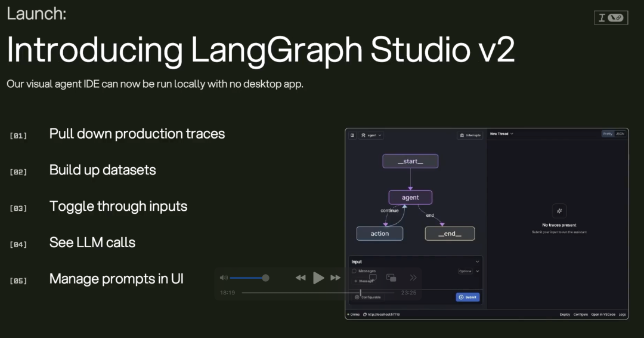The image size is (644, 338).
Task: Click the 23:25 remaining time label
Action: tap(408, 293)
